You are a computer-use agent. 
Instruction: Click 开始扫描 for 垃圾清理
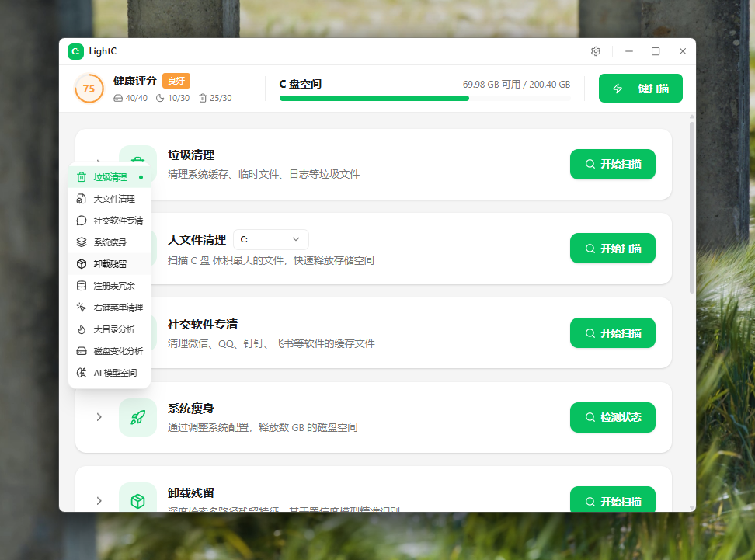tap(613, 164)
